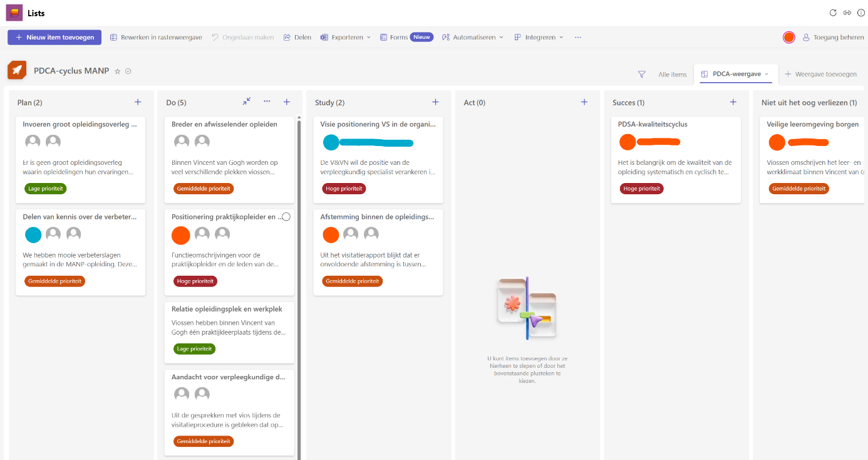Add an item to the Do column with plus
The image size is (868, 460).
(287, 102)
